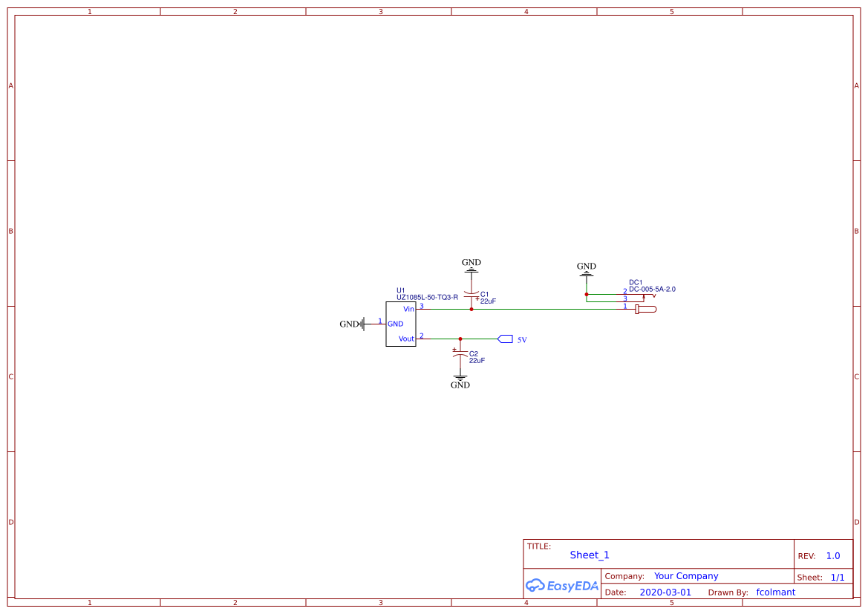
Task: Click the EasyEDA logo in title block
Action: [561, 585]
